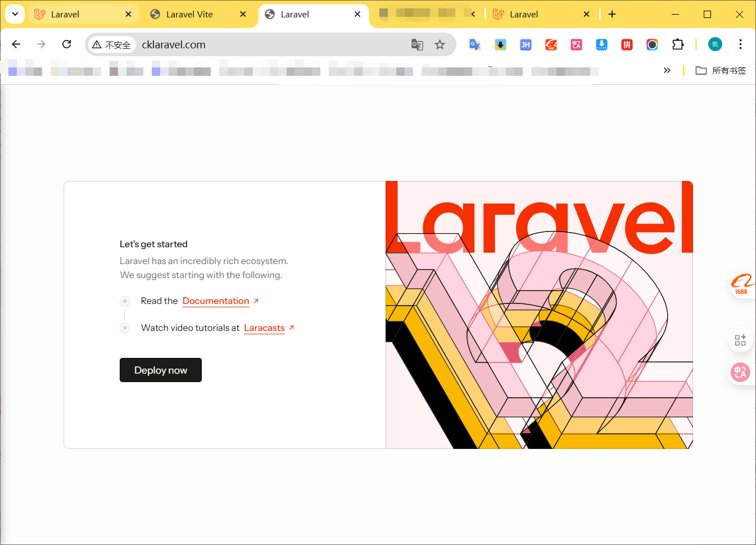This screenshot has height=545, width=756.
Task: Maximize the Chrome window
Action: (708, 14)
